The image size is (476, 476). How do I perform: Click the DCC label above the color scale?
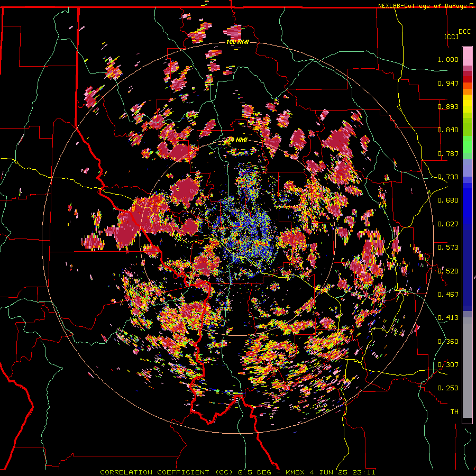(x=464, y=32)
